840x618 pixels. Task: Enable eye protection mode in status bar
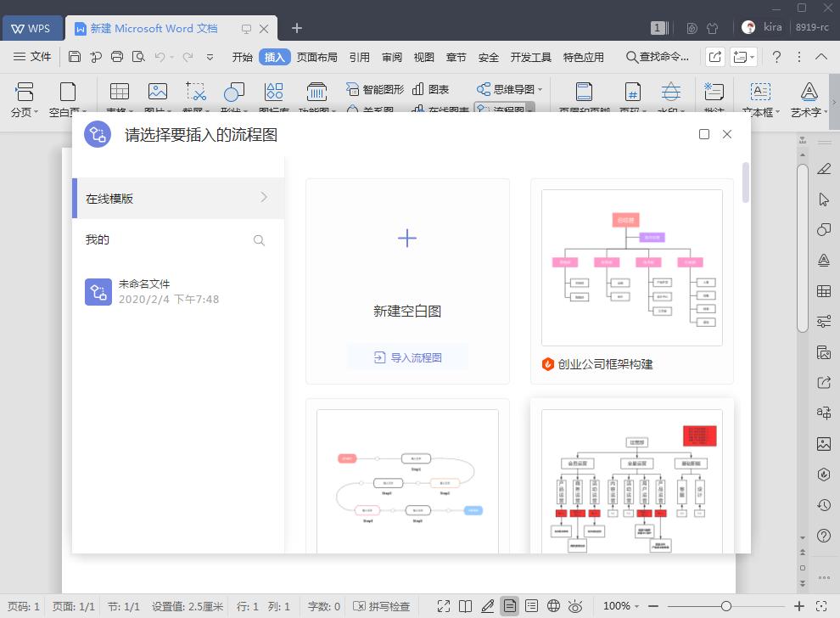coord(575,606)
